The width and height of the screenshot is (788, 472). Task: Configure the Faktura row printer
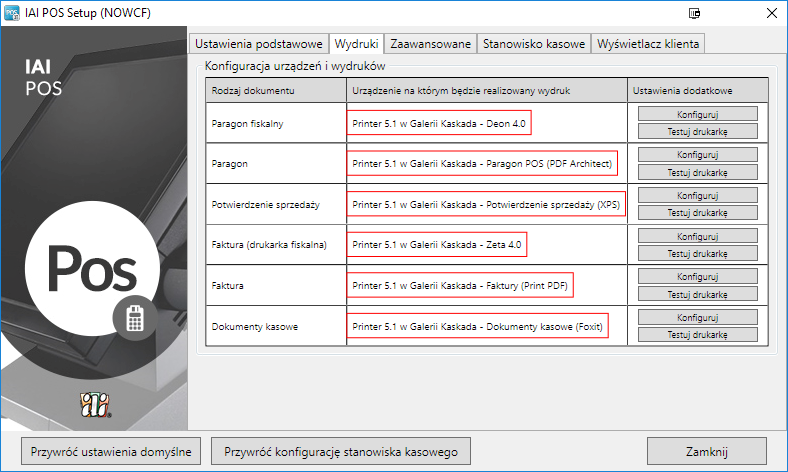coord(698,276)
